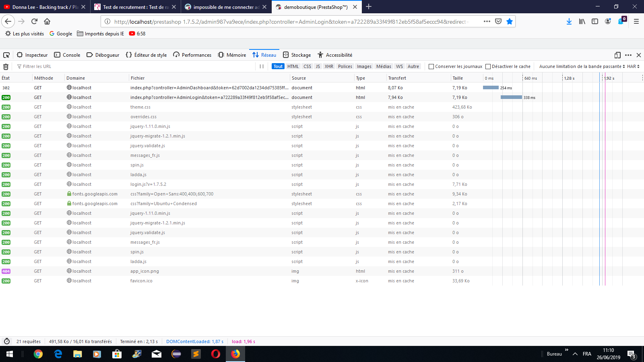The image size is (644, 362).
Task: Reload the current page
Action: pos(34,21)
